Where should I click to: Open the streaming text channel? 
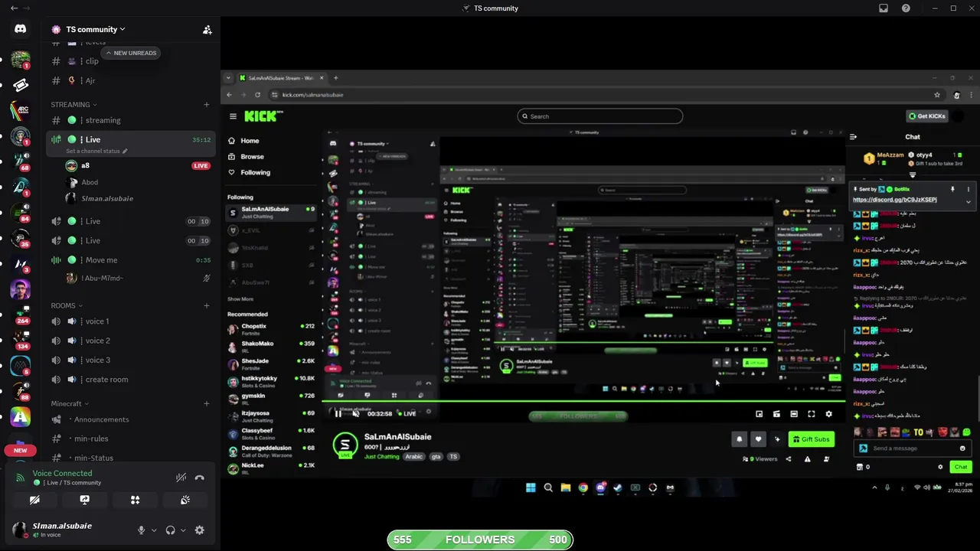pyautogui.click(x=130, y=120)
